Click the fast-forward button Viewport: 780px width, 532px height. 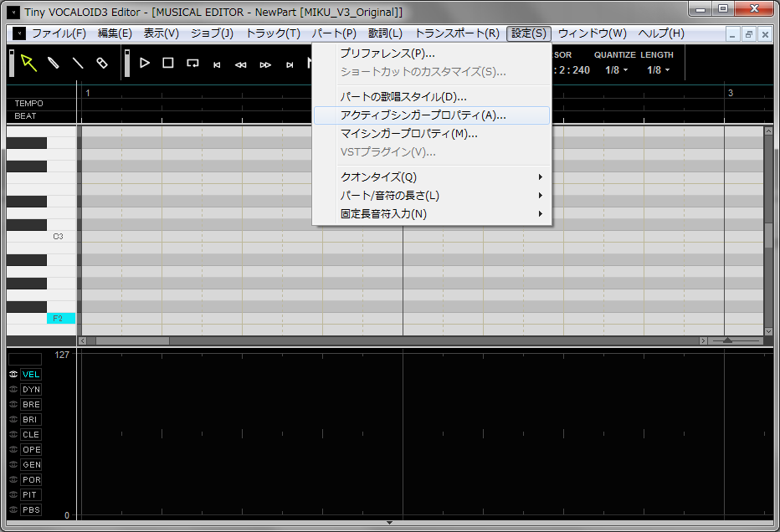click(x=265, y=64)
